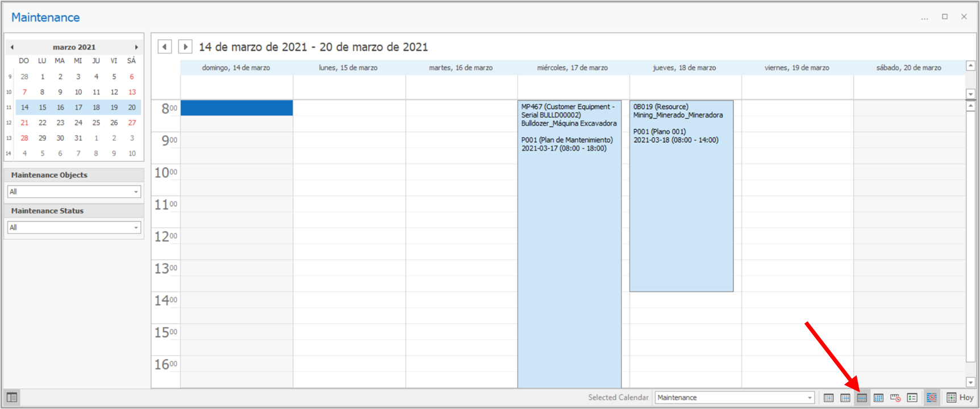The width and height of the screenshot is (980, 409).
Task: Switch to week view icon in bottom toolbar
Action: (x=862, y=398)
